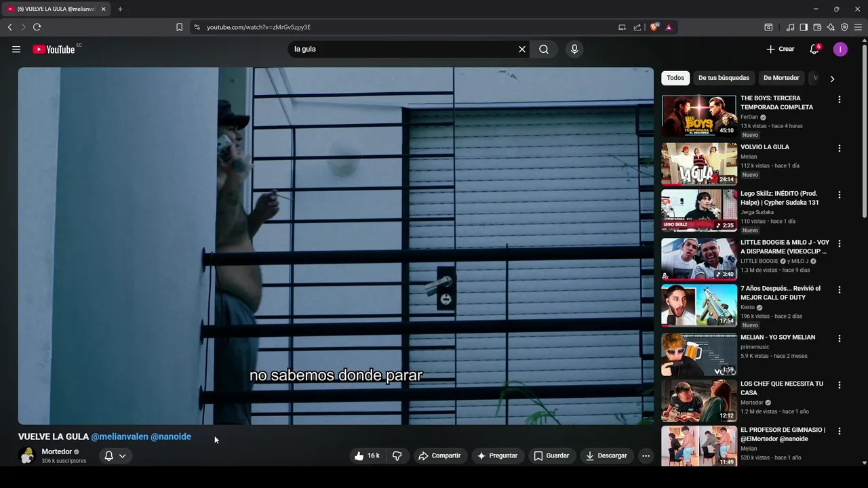
Task: Open the 'YO SOY MELIAN' thumbnail
Action: [699, 354]
